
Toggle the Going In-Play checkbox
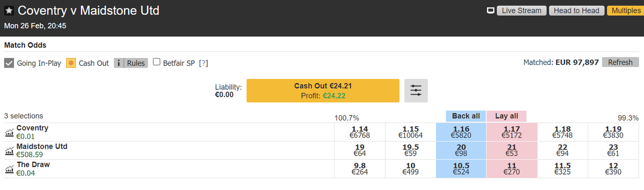coord(9,63)
